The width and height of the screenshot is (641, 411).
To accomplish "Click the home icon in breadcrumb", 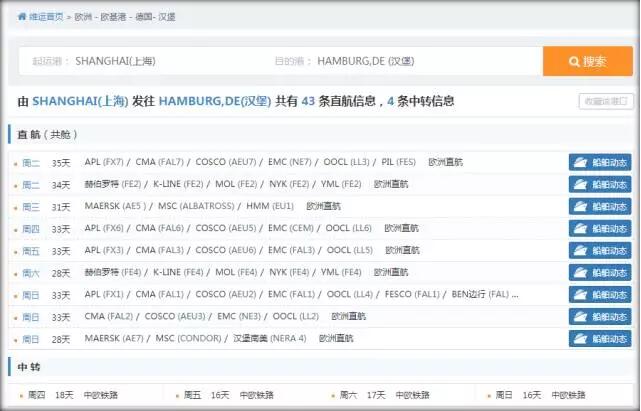I will pyautogui.click(x=22, y=17).
